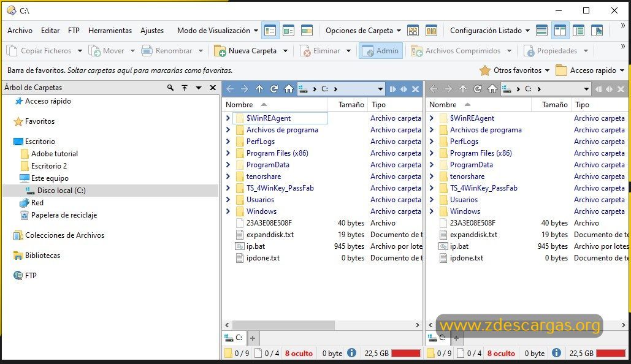Select single-pane list layout icon
This screenshot has width=631, height=364.
(541, 31)
